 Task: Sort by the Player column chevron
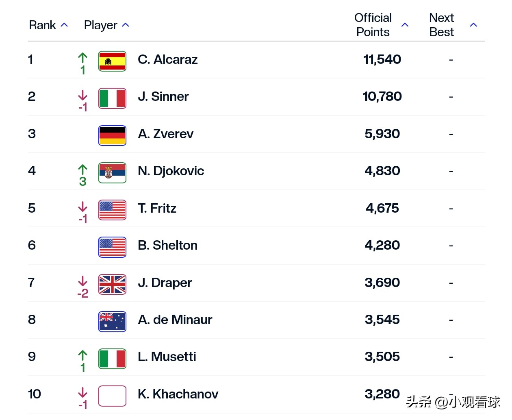pos(126,25)
